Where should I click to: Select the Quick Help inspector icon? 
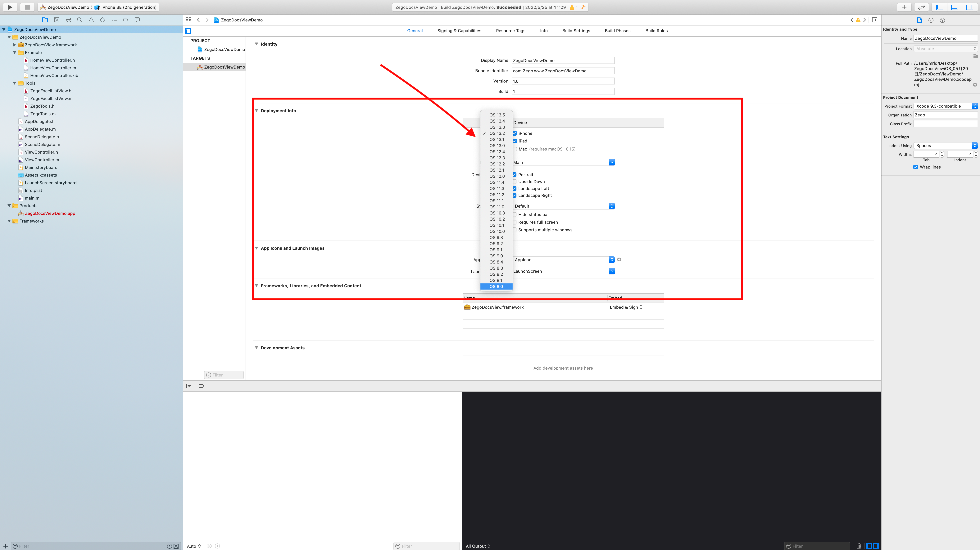point(942,20)
